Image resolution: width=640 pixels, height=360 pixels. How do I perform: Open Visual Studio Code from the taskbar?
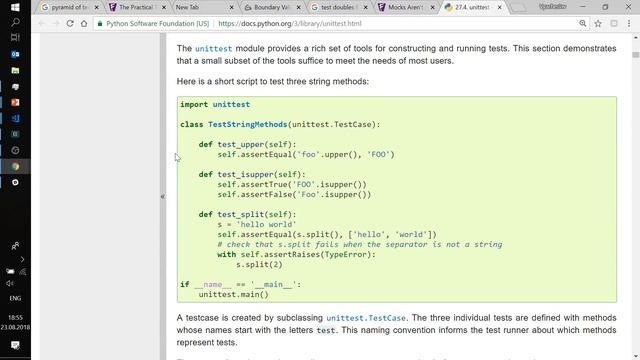tap(15, 118)
